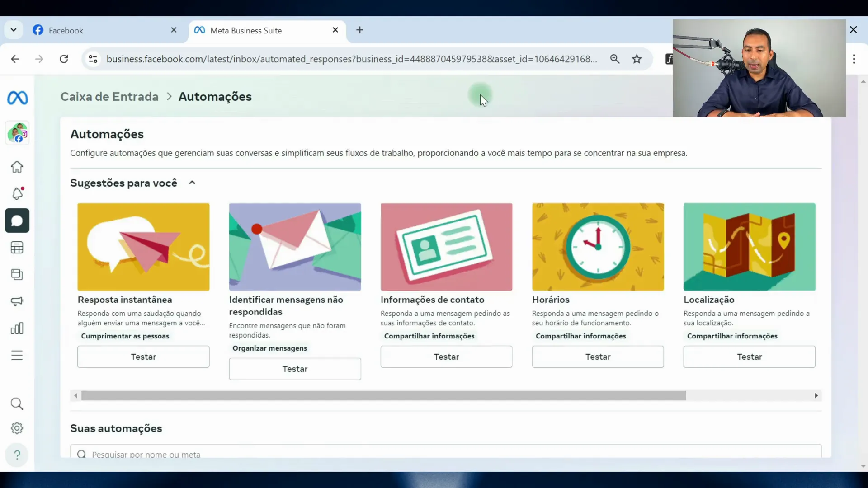Open the Insights bar chart icon

[x=17, y=328]
